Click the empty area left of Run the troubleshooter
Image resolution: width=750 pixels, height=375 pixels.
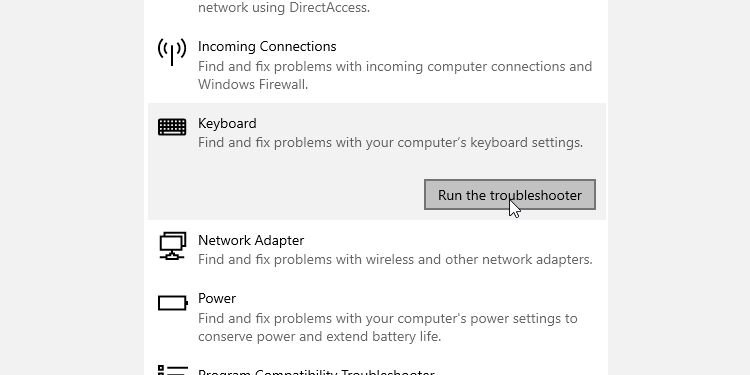pos(287,195)
